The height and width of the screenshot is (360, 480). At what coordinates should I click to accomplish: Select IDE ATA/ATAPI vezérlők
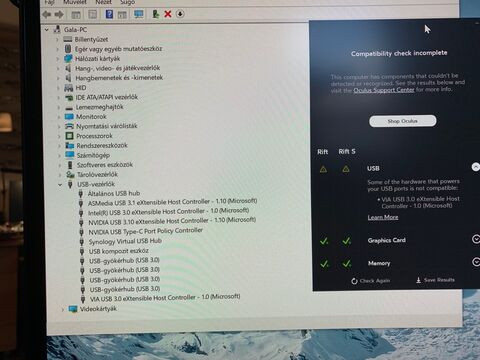click(x=107, y=97)
